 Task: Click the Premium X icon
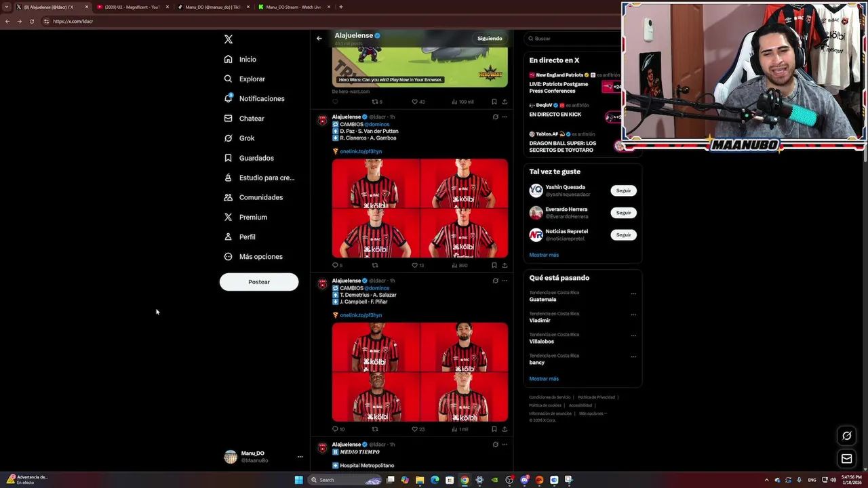click(x=229, y=217)
